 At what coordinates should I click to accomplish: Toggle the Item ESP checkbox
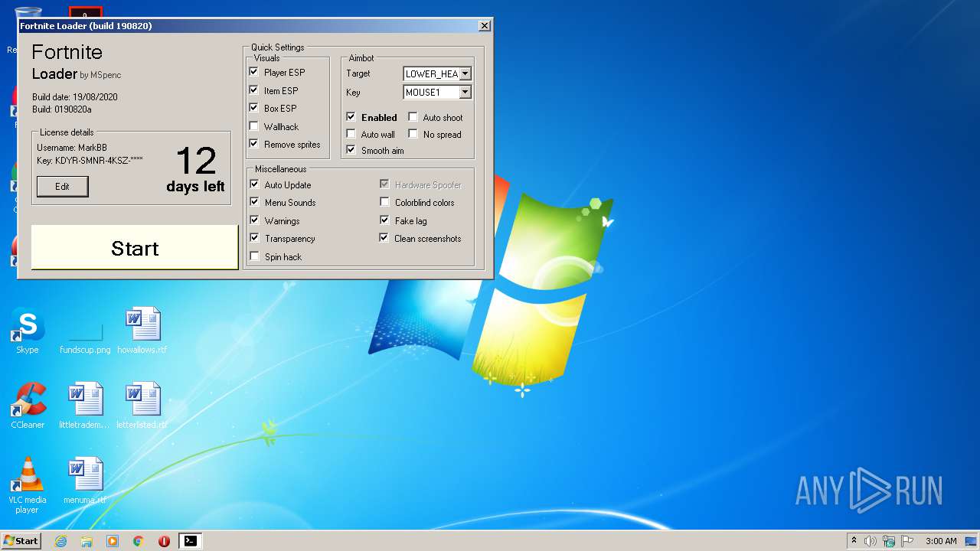(254, 90)
